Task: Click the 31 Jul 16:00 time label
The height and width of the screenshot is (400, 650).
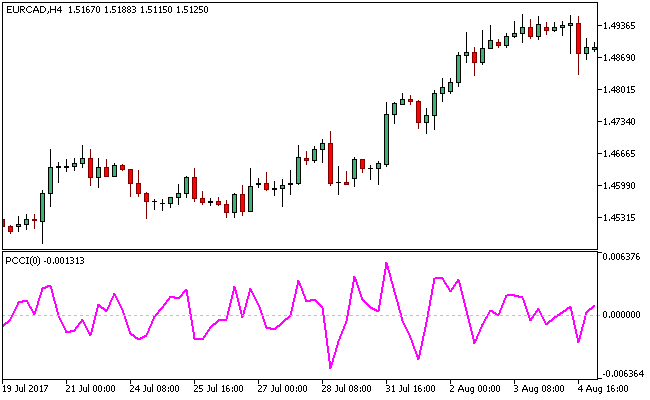Action: click(410, 389)
